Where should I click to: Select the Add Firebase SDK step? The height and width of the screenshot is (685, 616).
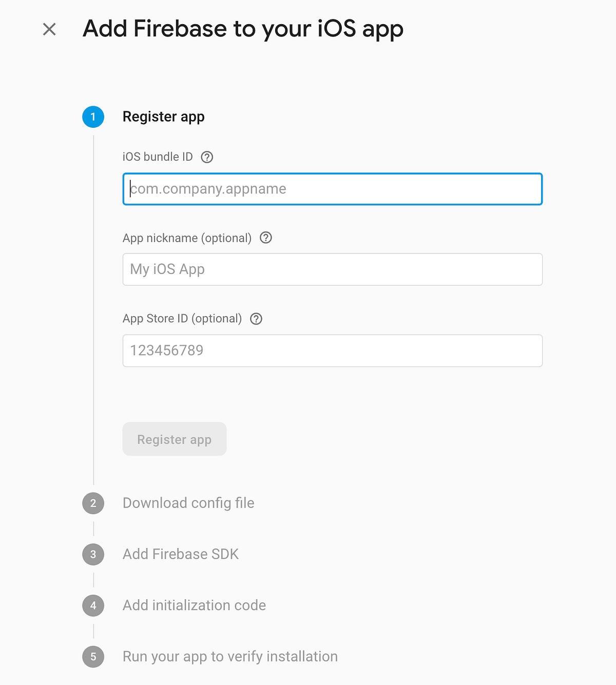[180, 554]
